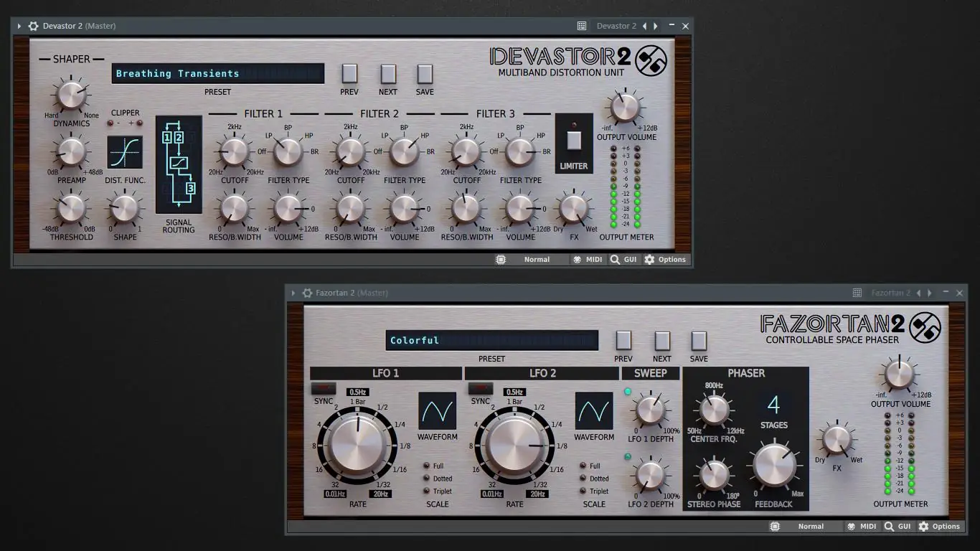The image size is (980, 551).
Task: Click previous preset arrow in Fazortan 2 title bar
Action: (918, 293)
